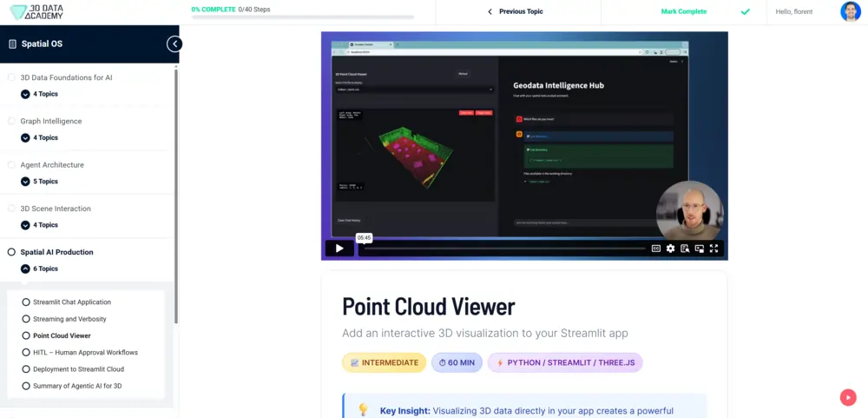Switch video to fullscreen

(713, 249)
